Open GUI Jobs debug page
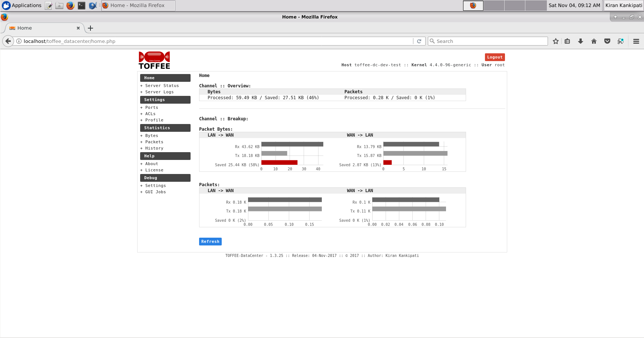Screen dimensions: 644x338 [x=156, y=192]
